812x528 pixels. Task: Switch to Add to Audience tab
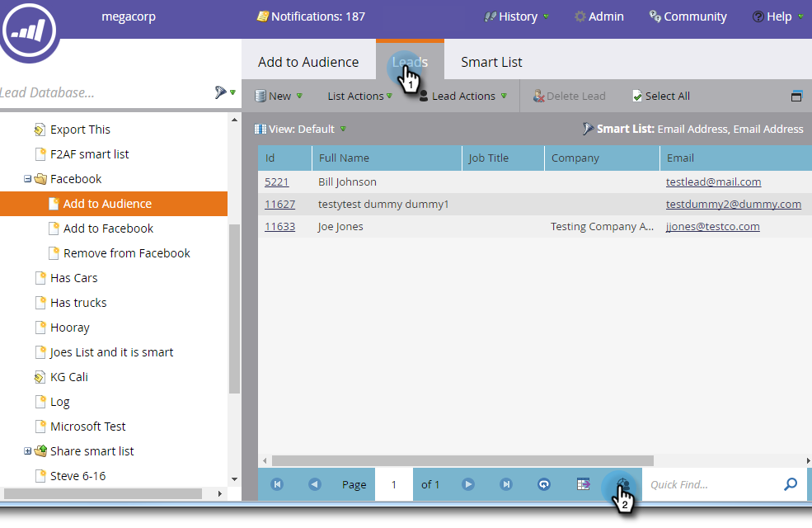pyautogui.click(x=308, y=62)
